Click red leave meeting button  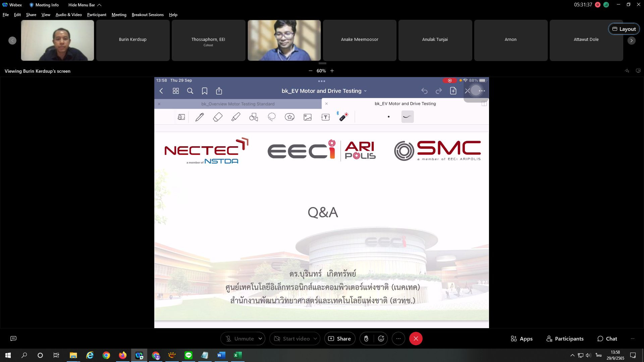coord(416,339)
